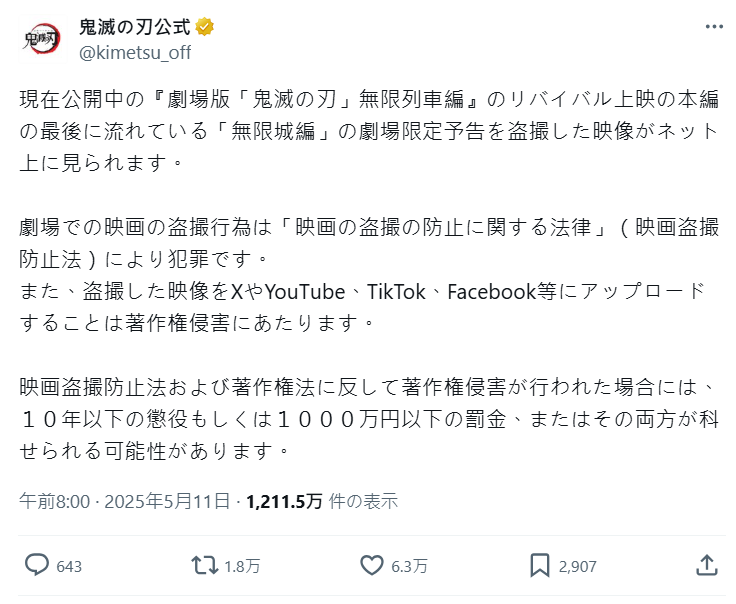
Task: Click the gold verified badge
Action: [x=204, y=27]
